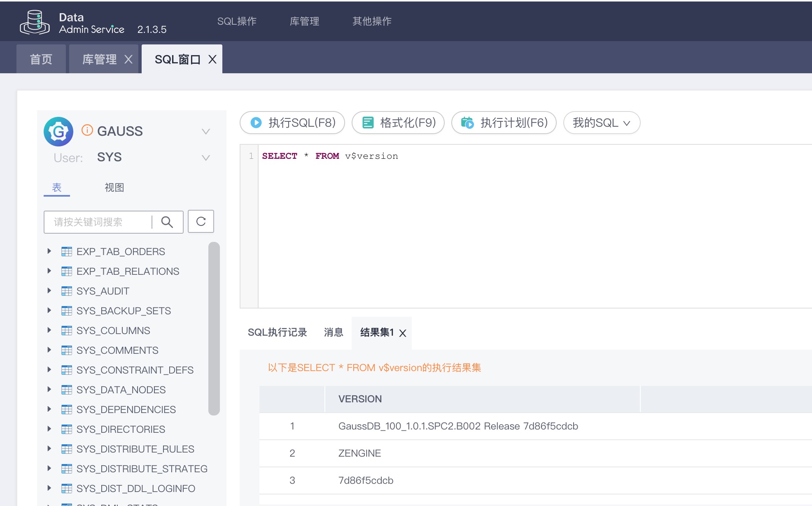Collapse the GAUSS connection with its chevron
Viewport: 812px width, 506px height.
click(x=205, y=131)
